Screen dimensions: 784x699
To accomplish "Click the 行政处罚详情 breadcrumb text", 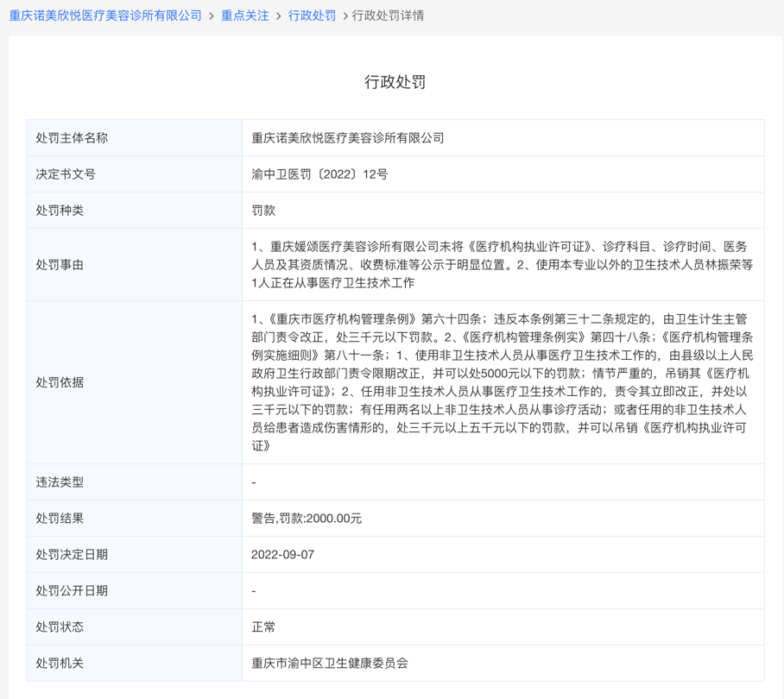I will pos(388,16).
